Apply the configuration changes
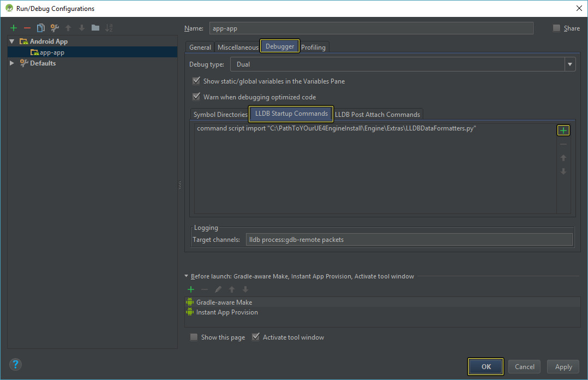 563,366
